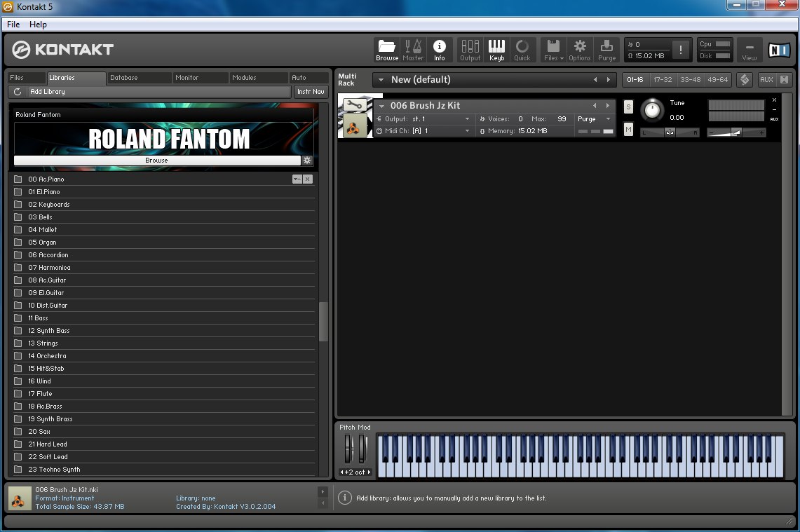
Task: Mute the 006 Brush Jz Kit instrument
Action: (x=628, y=130)
